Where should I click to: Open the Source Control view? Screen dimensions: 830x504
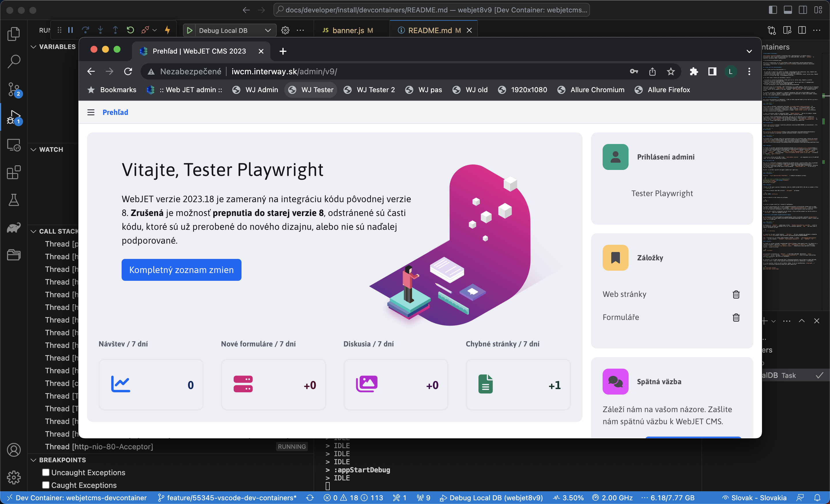tap(14, 90)
